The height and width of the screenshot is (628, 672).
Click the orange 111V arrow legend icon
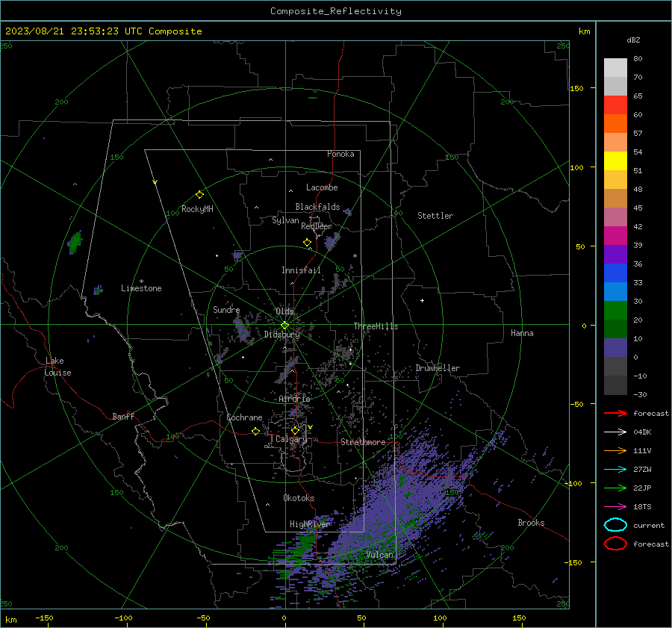tap(615, 450)
